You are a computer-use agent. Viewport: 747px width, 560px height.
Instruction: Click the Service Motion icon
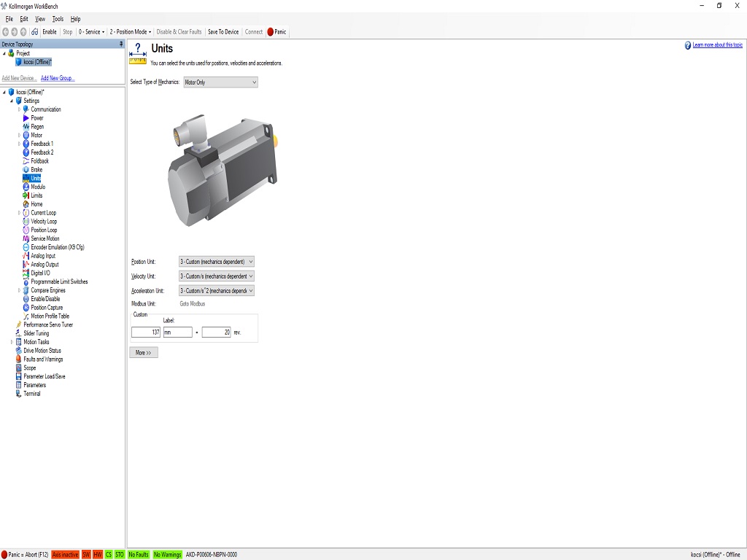tap(26, 238)
